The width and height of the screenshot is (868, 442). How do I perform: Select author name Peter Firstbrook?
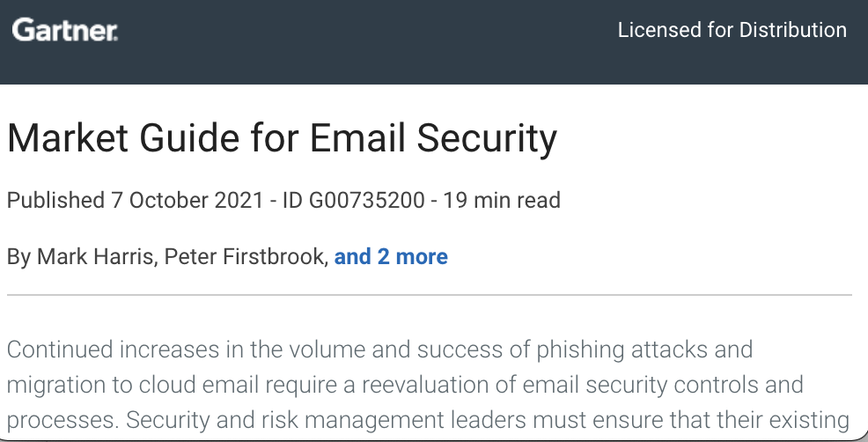[246, 256]
